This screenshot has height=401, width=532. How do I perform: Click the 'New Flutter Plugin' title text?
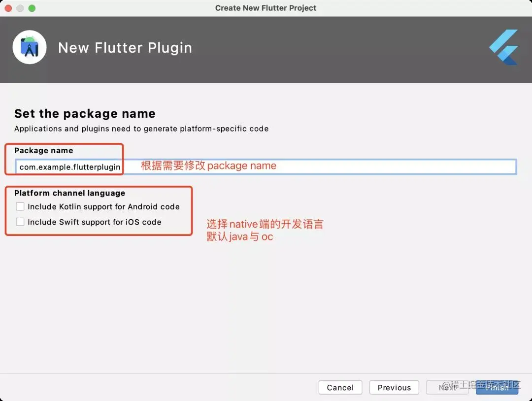[x=125, y=48]
